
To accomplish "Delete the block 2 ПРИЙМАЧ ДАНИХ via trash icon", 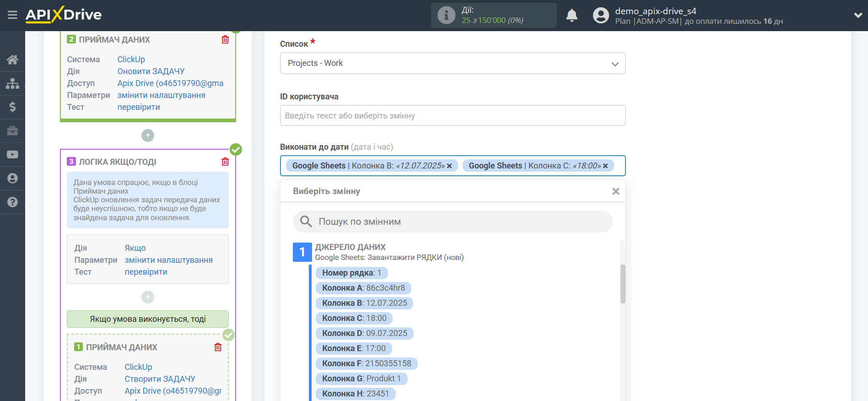I will (x=225, y=40).
